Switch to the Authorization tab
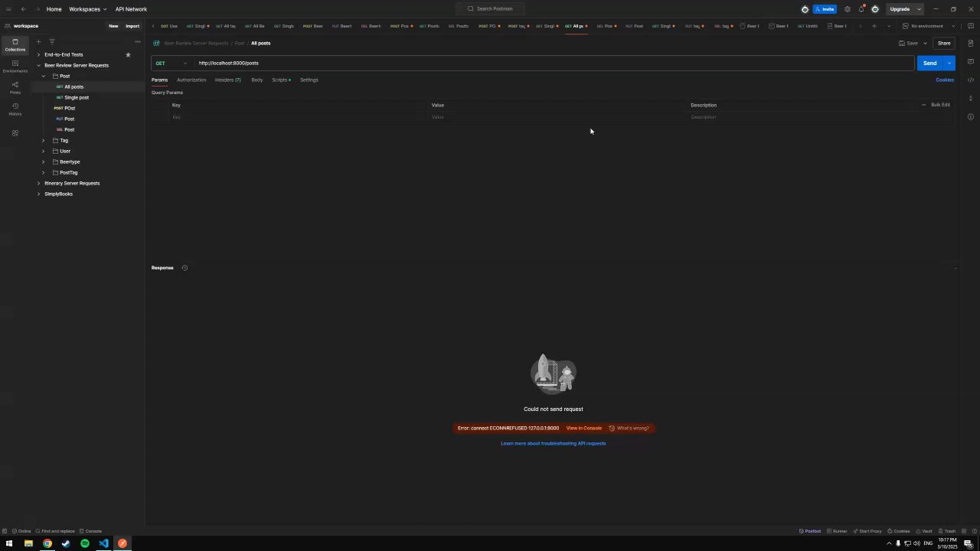The height and width of the screenshot is (551, 980). pyautogui.click(x=191, y=80)
